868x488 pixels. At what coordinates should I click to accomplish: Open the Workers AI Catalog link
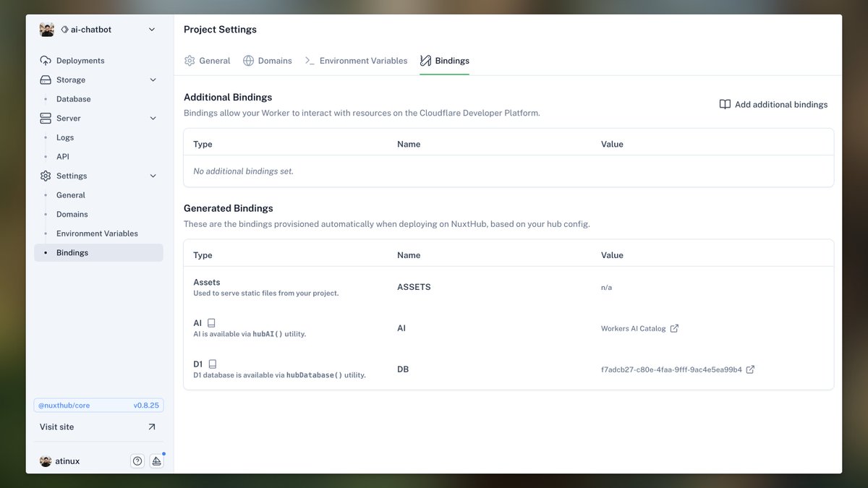(x=633, y=328)
